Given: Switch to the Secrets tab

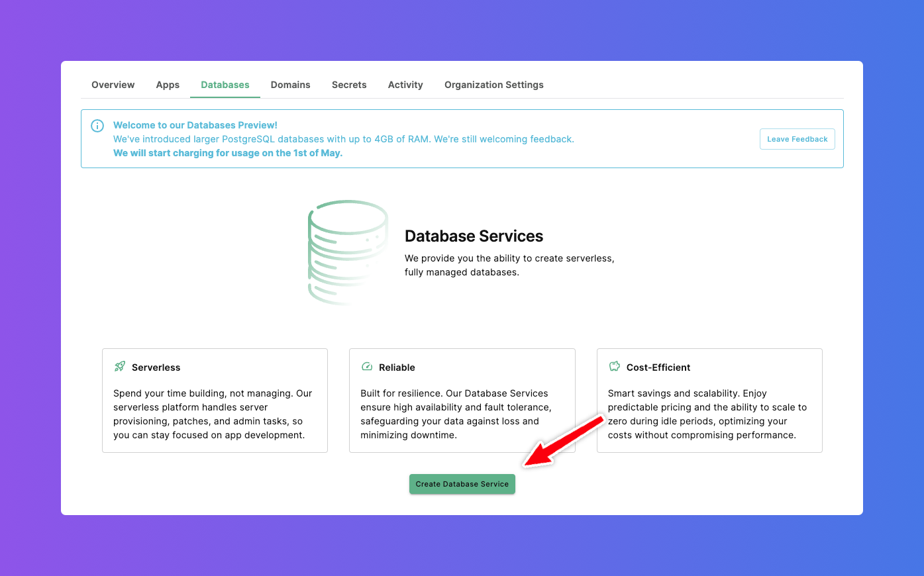Looking at the screenshot, I should pyautogui.click(x=349, y=85).
